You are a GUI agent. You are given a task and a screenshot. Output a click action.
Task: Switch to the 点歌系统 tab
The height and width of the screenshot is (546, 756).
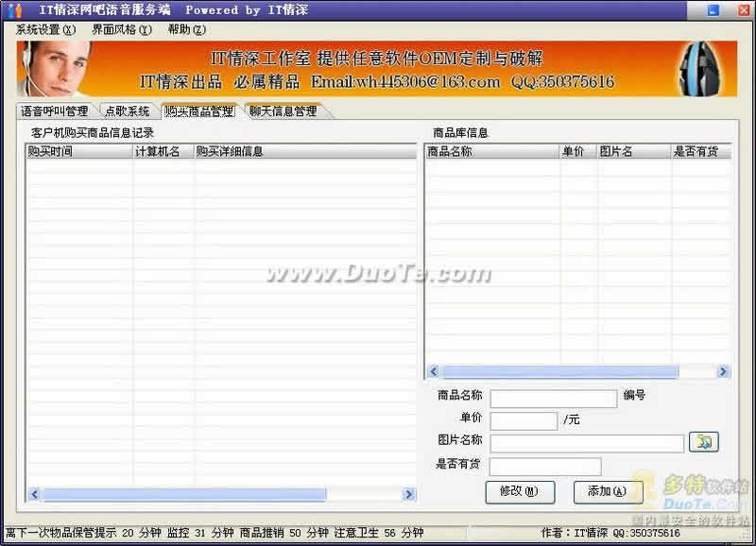coord(128,111)
